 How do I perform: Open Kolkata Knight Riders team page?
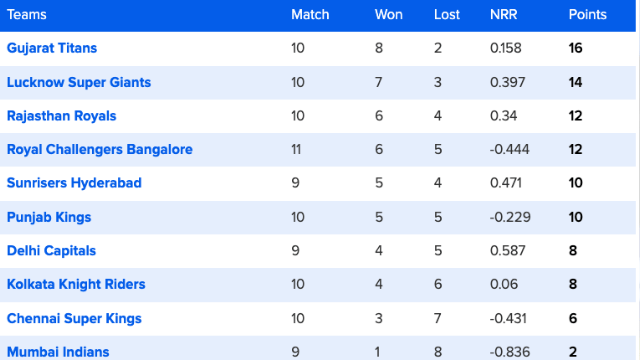pos(76,284)
